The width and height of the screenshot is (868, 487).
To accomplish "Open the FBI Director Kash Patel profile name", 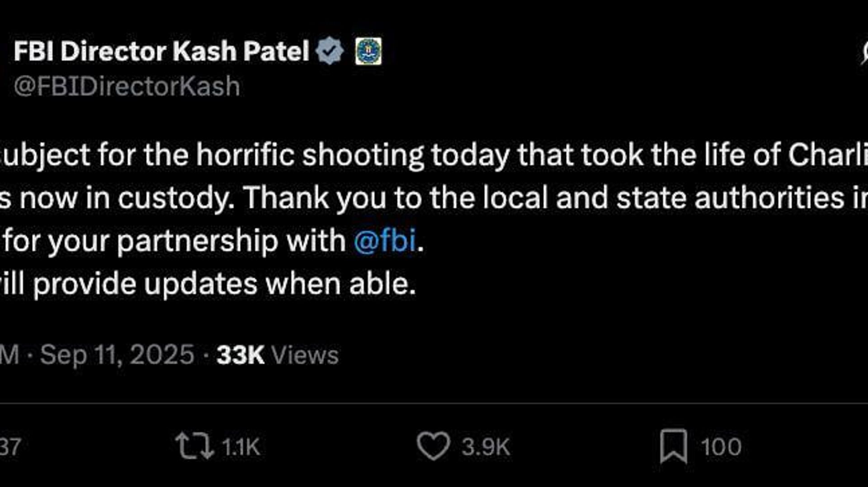I will [x=161, y=51].
